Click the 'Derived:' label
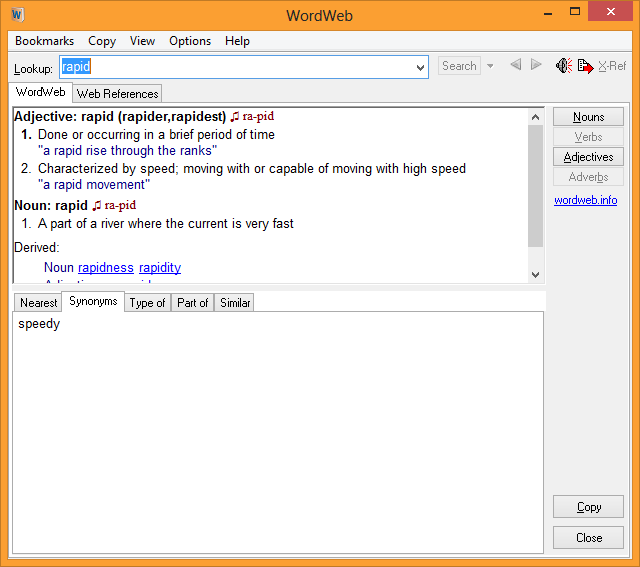 [x=37, y=247]
